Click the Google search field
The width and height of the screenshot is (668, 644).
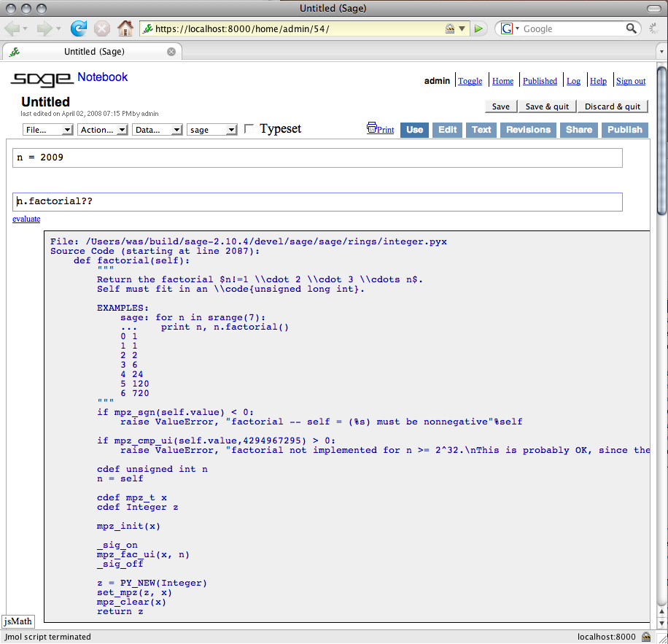click(573, 29)
